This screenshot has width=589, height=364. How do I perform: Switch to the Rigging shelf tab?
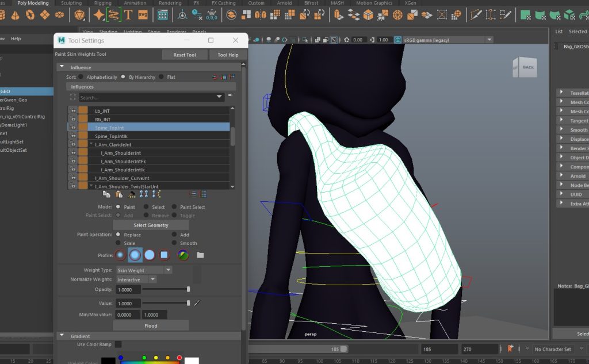(x=103, y=3)
